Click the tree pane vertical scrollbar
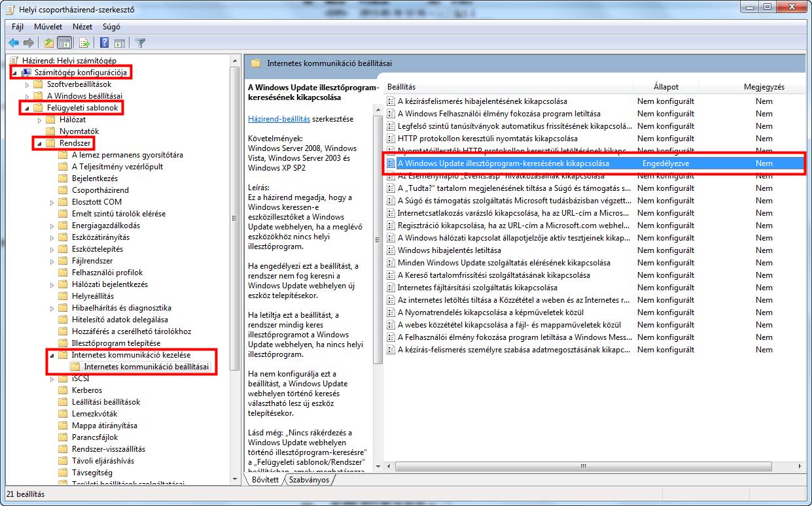 coord(235,218)
